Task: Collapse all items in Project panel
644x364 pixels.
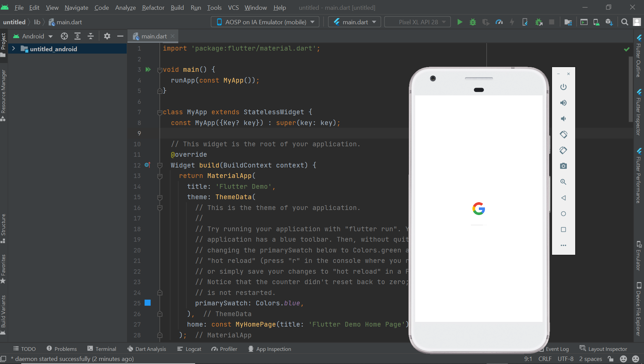Action: tap(91, 36)
